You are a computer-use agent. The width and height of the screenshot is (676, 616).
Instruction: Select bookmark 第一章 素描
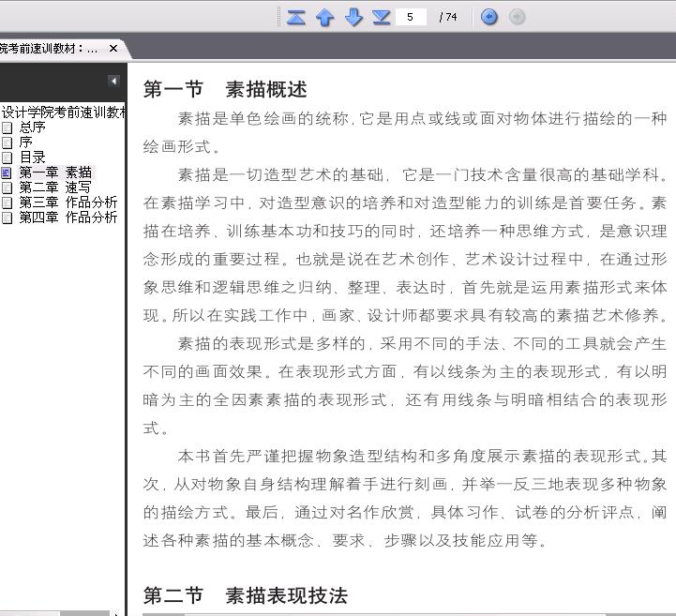pyautogui.click(x=55, y=173)
